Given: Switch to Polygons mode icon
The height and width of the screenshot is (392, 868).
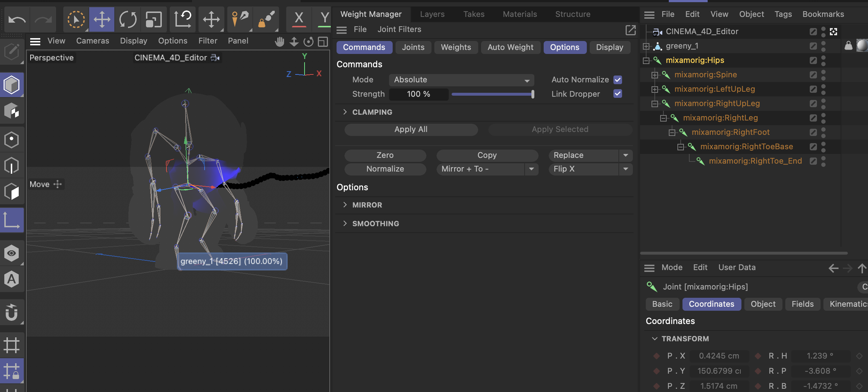Looking at the screenshot, I should [12, 191].
